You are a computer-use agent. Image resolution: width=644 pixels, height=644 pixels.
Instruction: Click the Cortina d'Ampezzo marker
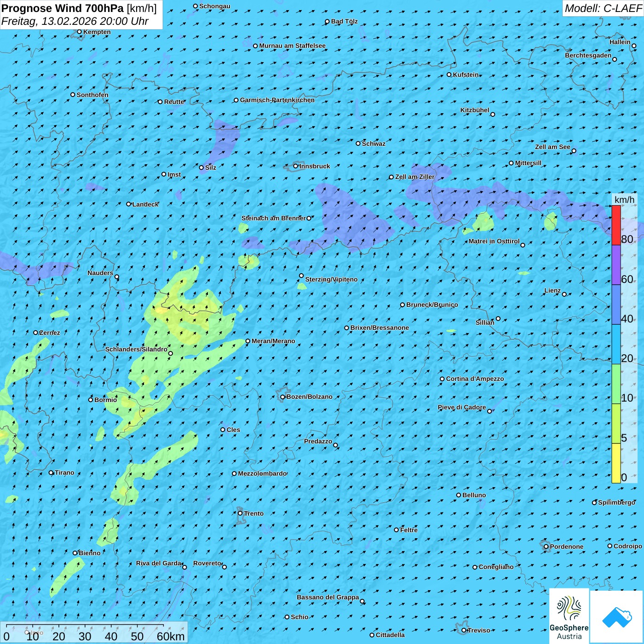(443, 379)
